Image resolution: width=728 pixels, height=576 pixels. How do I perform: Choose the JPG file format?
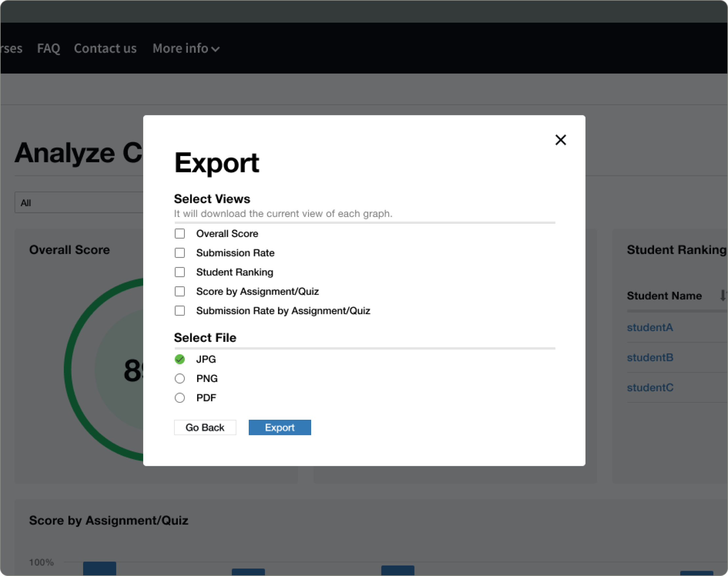pyautogui.click(x=180, y=359)
